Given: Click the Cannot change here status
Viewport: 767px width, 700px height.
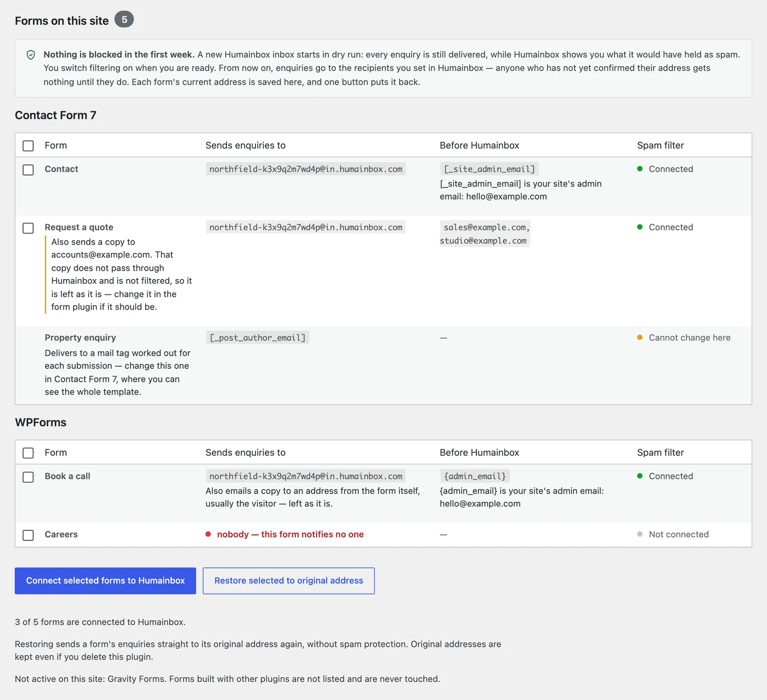Looking at the screenshot, I should point(684,338).
